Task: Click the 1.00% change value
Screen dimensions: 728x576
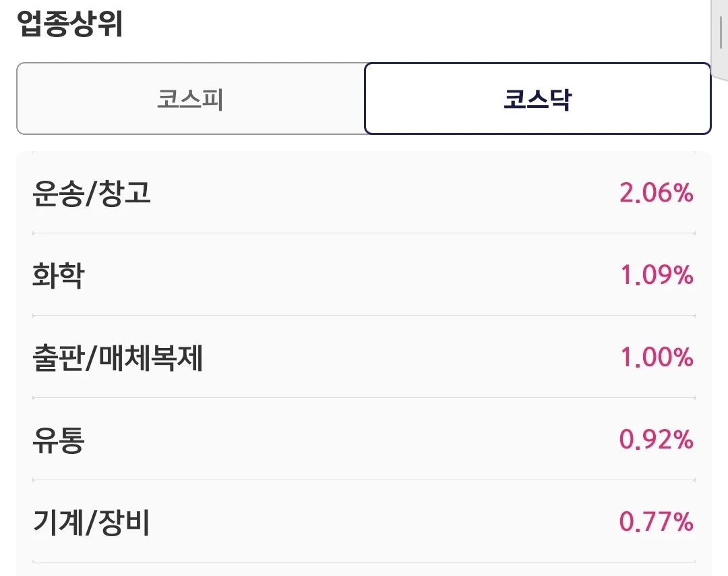Action: click(x=657, y=357)
